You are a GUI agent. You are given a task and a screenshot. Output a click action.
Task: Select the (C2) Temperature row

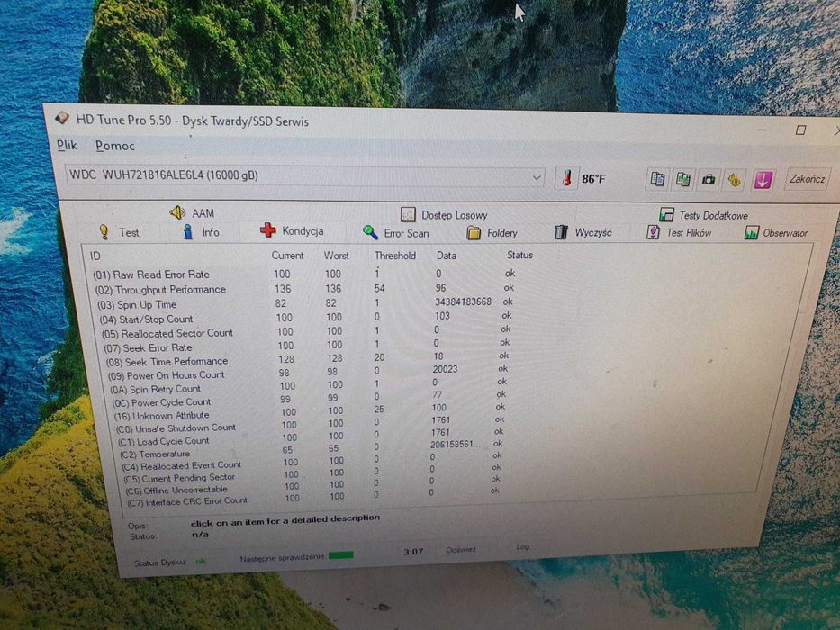[x=311, y=451]
